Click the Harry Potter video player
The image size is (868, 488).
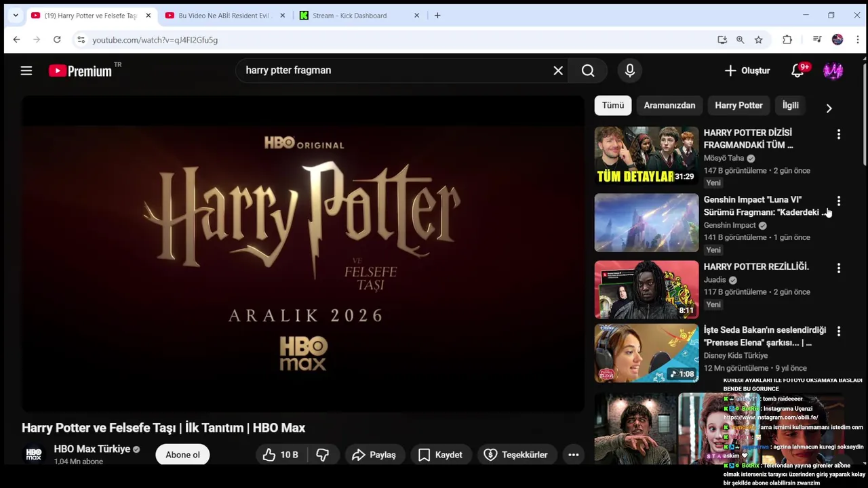click(x=302, y=254)
